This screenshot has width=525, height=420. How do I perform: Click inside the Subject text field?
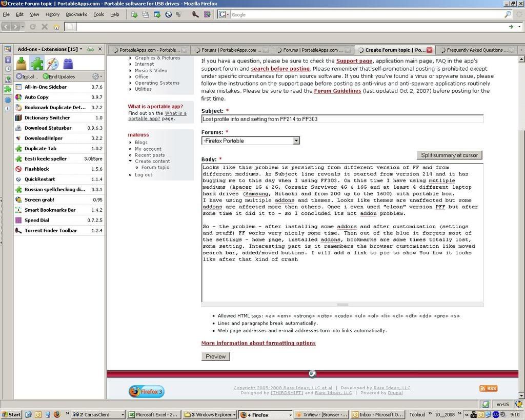pyautogui.click(x=342, y=119)
